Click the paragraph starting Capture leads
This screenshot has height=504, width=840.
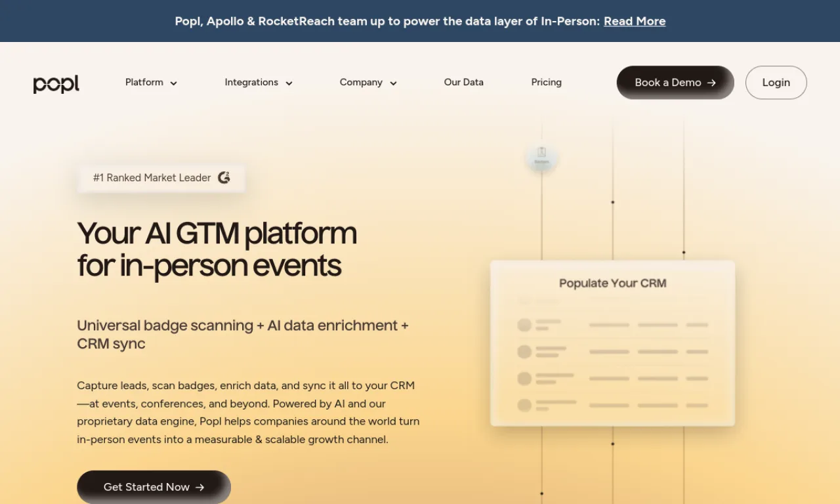[248, 412]
